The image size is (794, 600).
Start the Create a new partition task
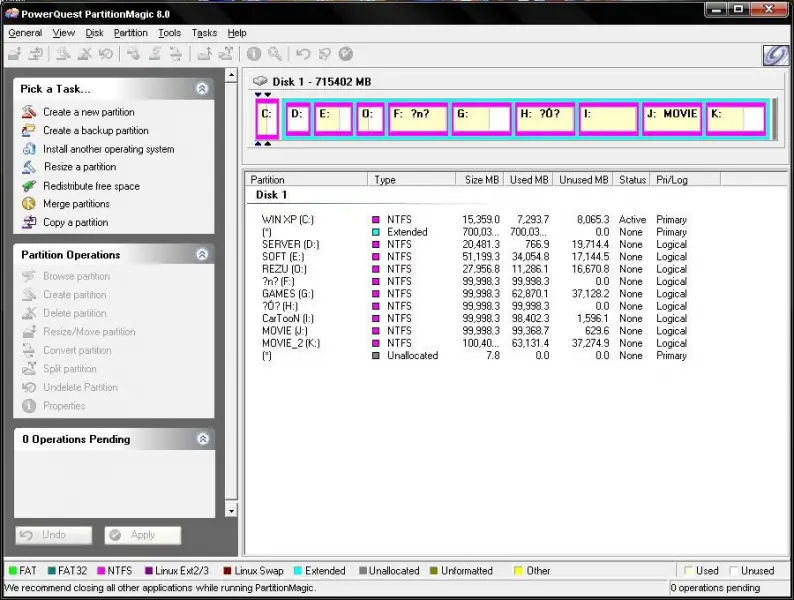(x=89, y=112)
